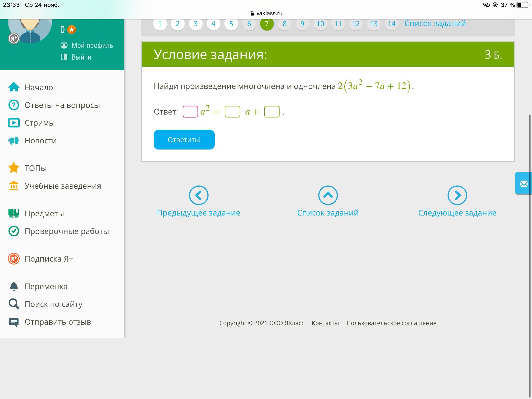Focus the constant term input box
Screen dimensions: 532x399
coord(272,112)
